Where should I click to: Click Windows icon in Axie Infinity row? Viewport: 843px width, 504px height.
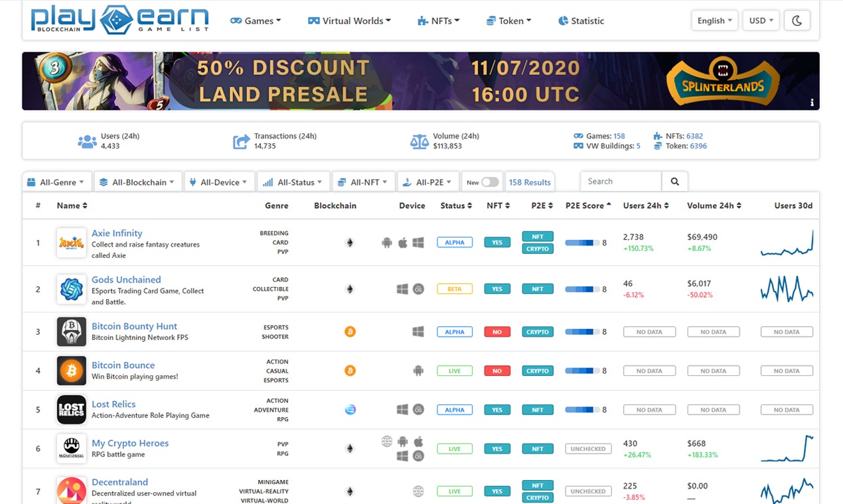(418, 243)
